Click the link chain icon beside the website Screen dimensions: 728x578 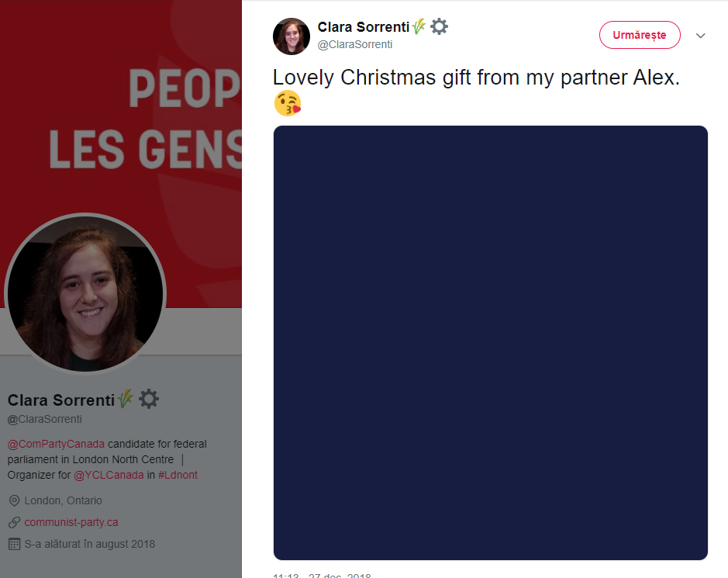tap(15, 522)
